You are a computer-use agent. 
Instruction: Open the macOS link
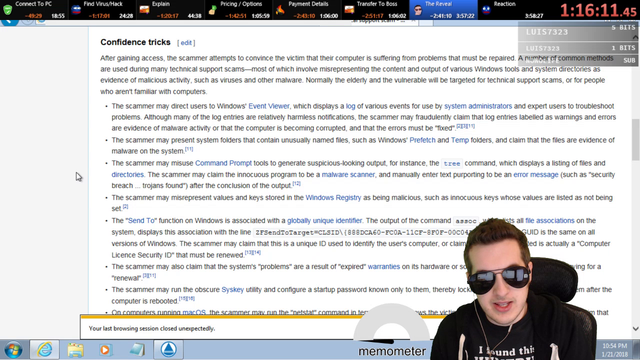pos(194,313)
